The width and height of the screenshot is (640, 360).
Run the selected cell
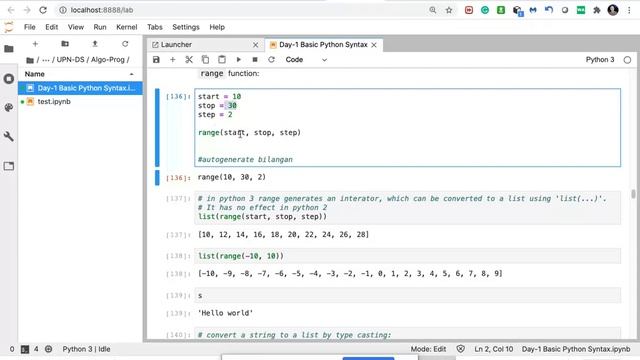coord(238,60)
